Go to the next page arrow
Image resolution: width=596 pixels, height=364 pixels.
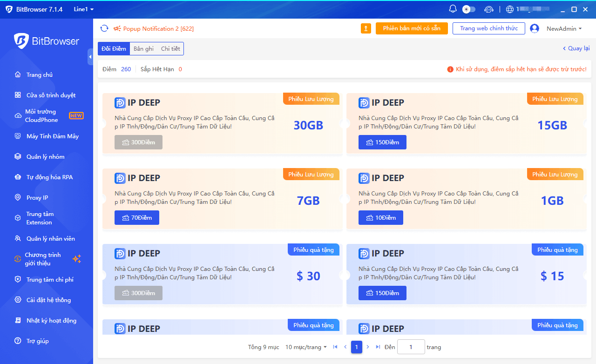tap(368, 347)
